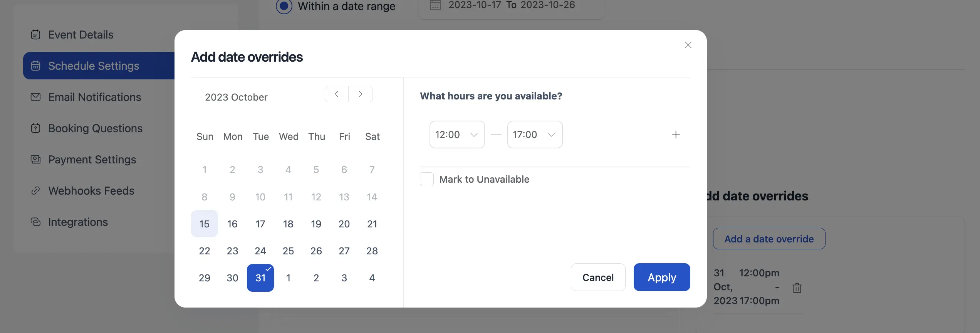
Task: Select the Within a date range radio
Action: point(284,6)
